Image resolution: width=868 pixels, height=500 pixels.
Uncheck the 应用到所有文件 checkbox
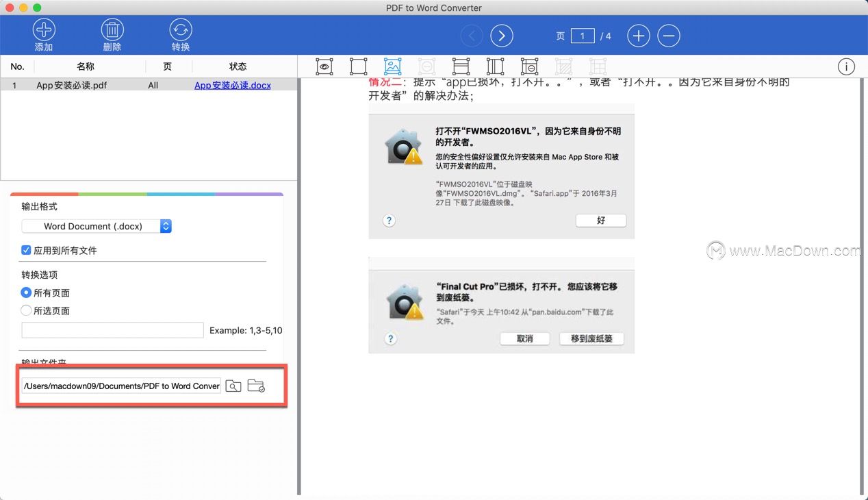tap(26, 251)
